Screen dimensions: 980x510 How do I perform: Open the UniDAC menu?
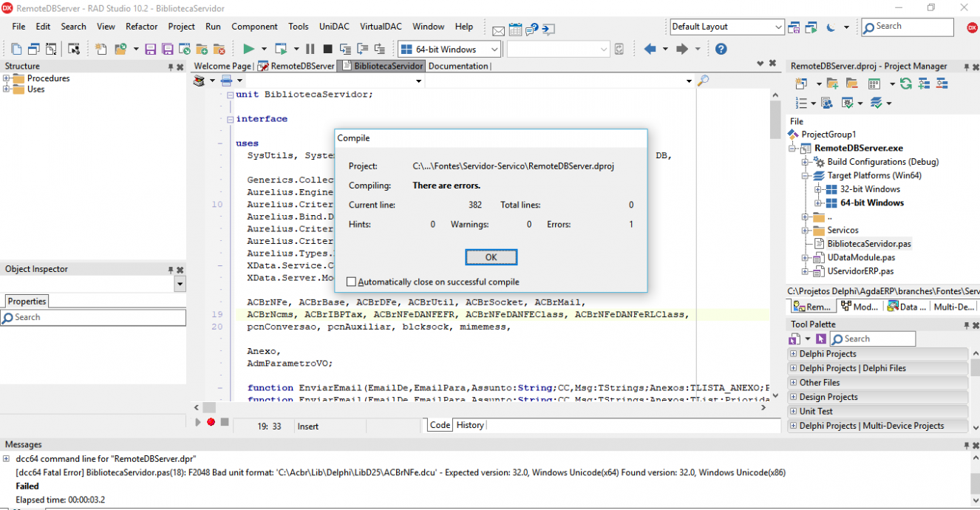[x=334, y=27]
